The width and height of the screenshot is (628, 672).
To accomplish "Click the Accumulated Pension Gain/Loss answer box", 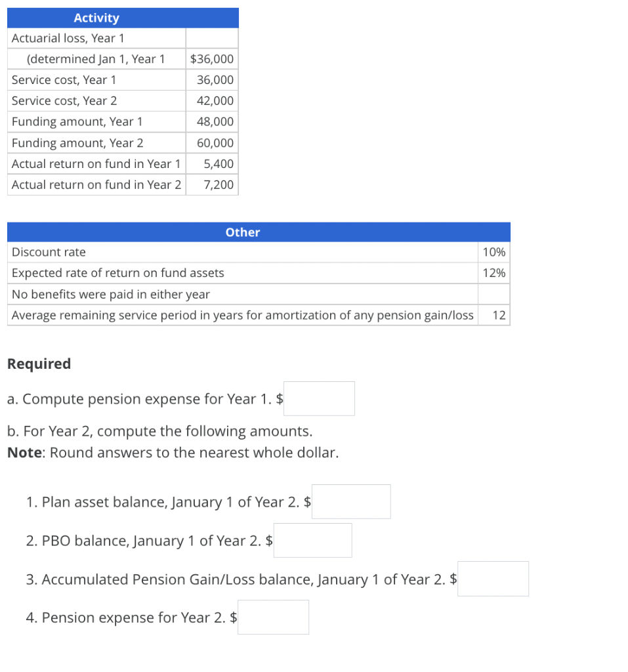I will pos(493,579).
